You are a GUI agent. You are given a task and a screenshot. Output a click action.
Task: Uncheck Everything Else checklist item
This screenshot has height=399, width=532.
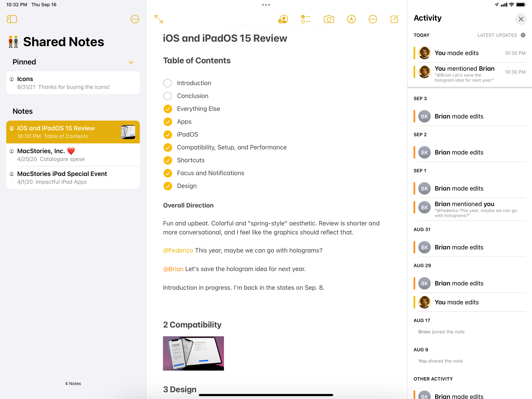point(168,109)
